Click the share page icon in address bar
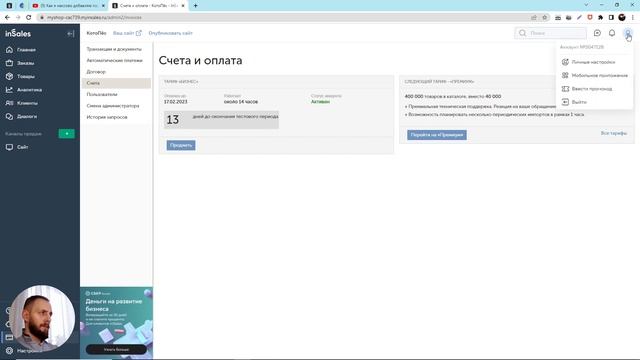This screenshot has width=640, height=360. click(x=534, y=18)
